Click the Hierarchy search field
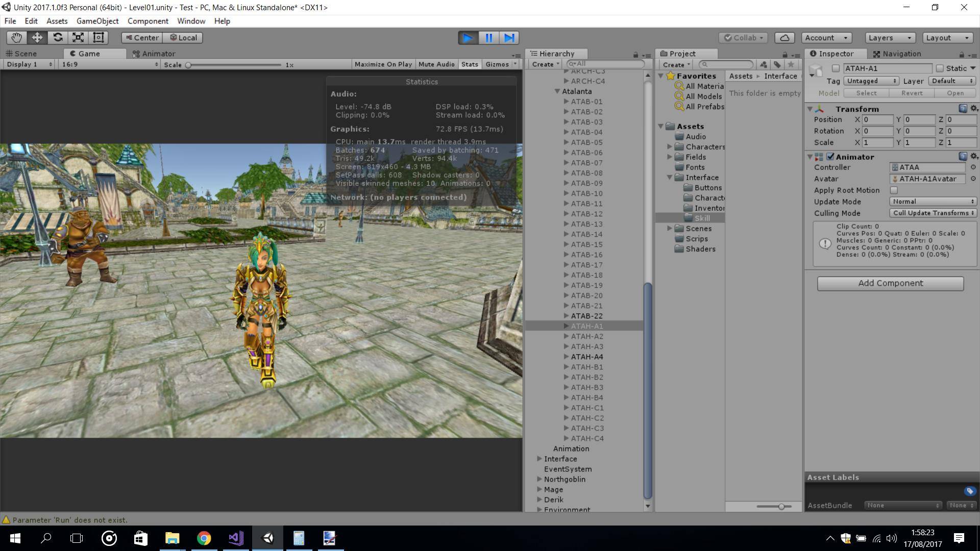 coord(605,64)
